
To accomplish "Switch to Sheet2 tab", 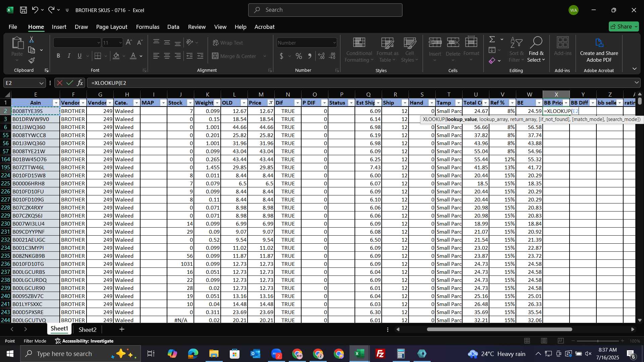I will (88, 329).
